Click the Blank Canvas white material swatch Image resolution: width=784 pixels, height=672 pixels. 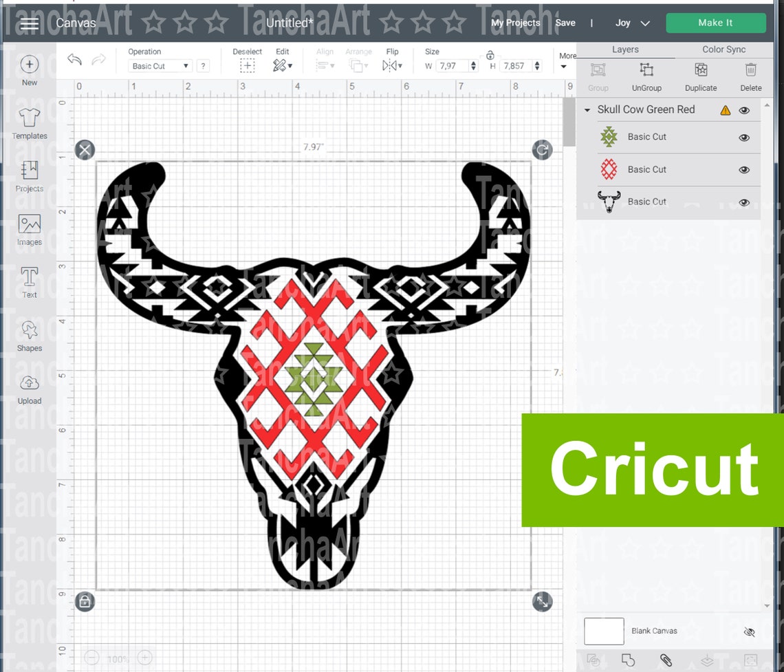(603, 631)
